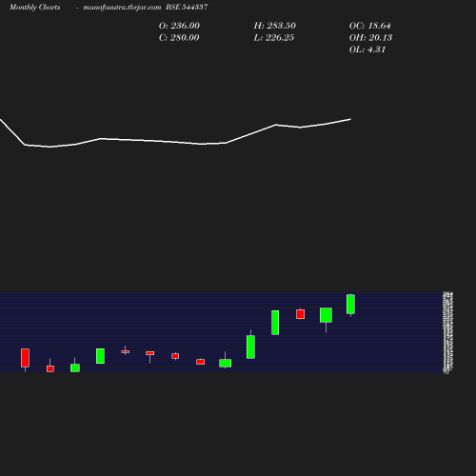
Task: Select the close value 'C: 280.00'
Action: (179, 38)
